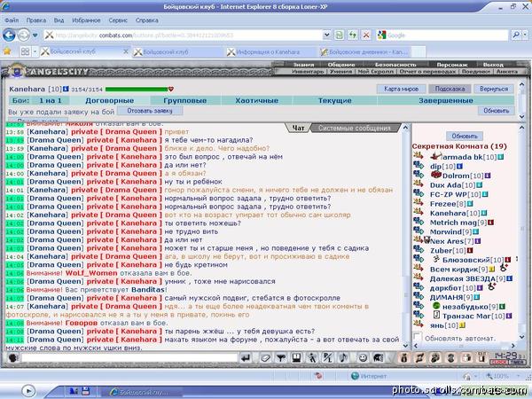Click the Карта миров button

pyautogui.click(x=401, y=89)
